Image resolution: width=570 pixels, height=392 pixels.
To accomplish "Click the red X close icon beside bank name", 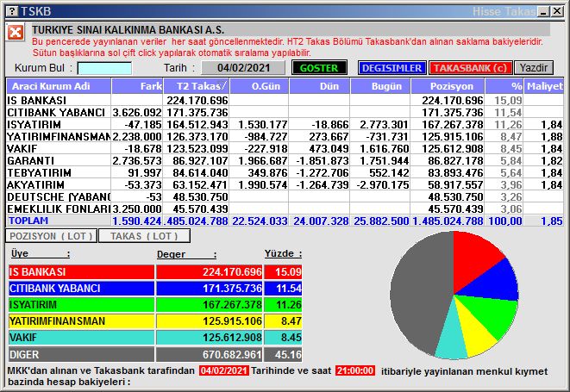I will (16, 33).
